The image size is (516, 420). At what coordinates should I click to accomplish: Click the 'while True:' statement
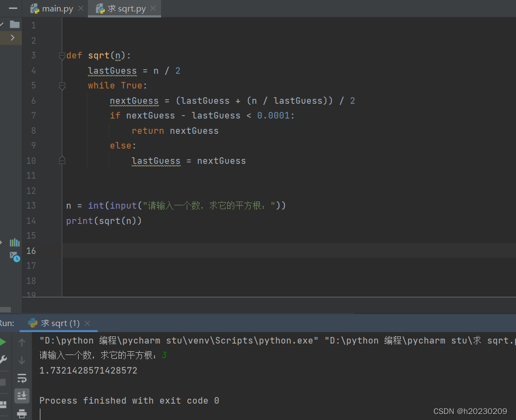click(117, 86)
